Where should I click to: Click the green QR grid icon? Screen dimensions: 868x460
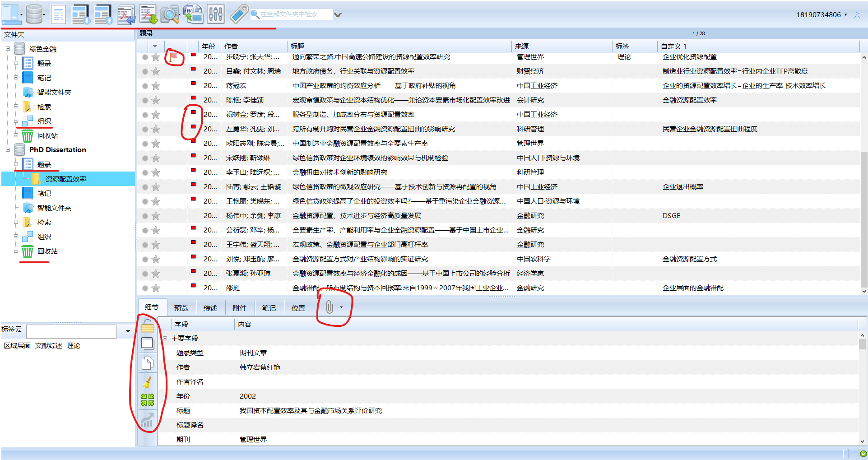pos(147,400)
